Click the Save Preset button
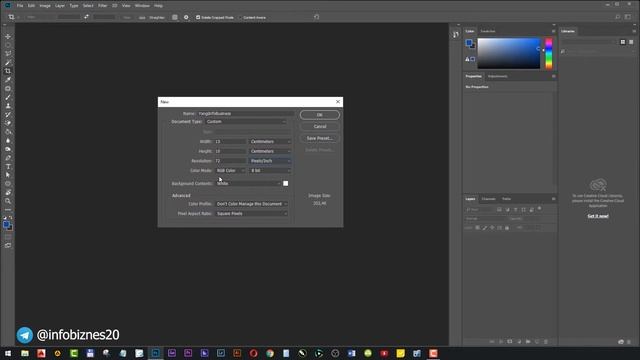The width and height of the screenshot is (640, 360). pos(320,138)
